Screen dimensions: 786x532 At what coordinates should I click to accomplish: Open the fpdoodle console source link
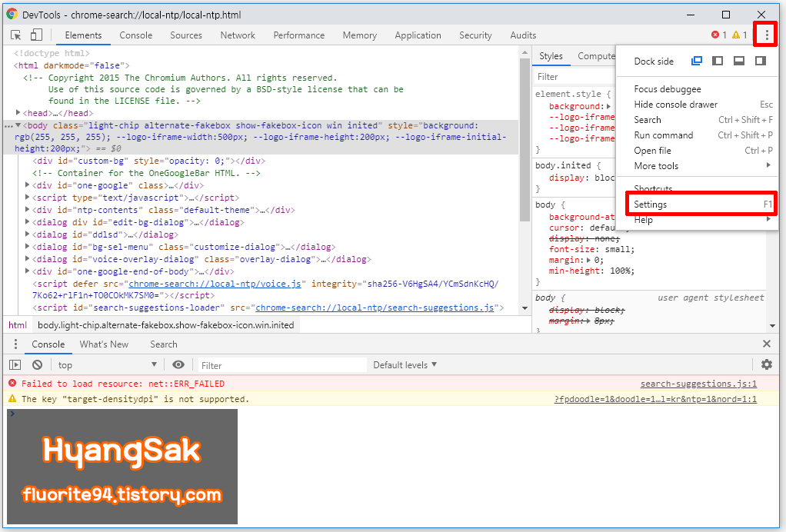655,399
